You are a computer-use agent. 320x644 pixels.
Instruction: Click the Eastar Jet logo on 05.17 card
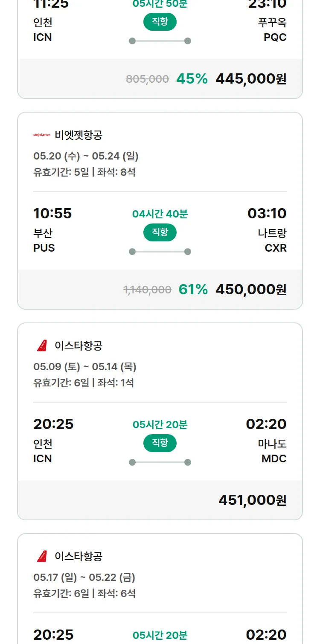click(42, 556)
